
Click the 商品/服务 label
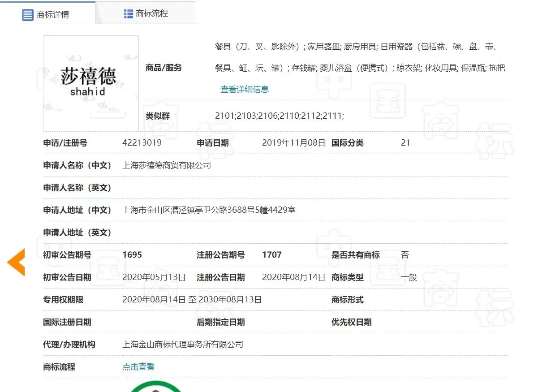click(x=164, y=68)
